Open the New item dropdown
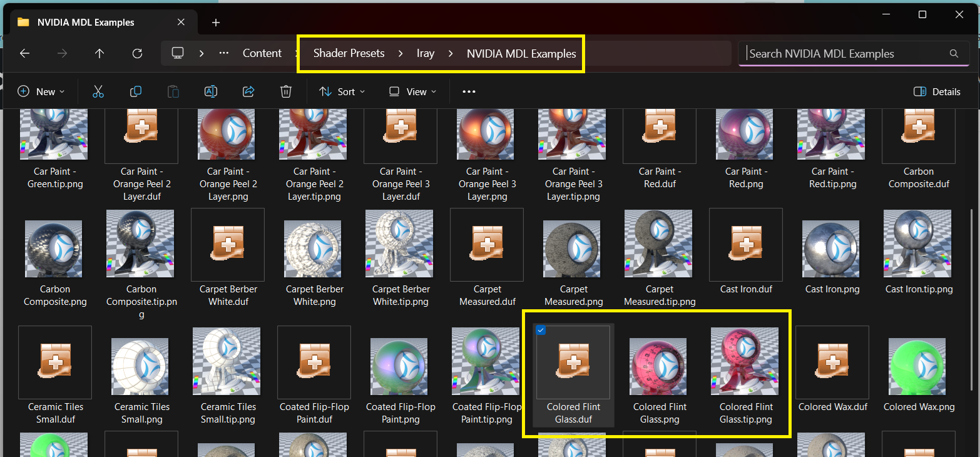Image resolution: width=980 pixels, height=457 pixels. point(41,91)
